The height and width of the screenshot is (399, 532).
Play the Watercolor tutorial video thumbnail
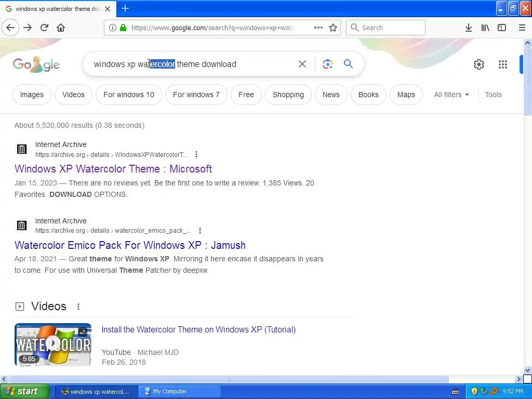point(53,344)
